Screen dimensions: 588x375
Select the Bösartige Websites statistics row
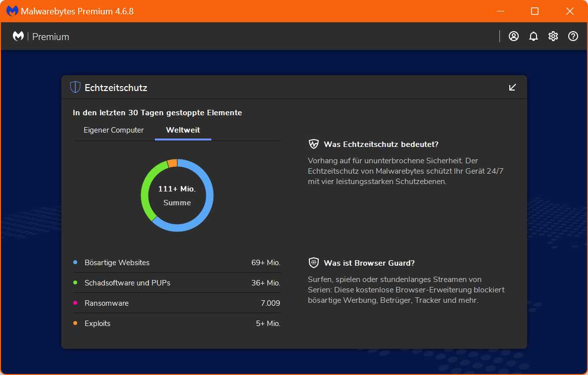tap(117, 262)
